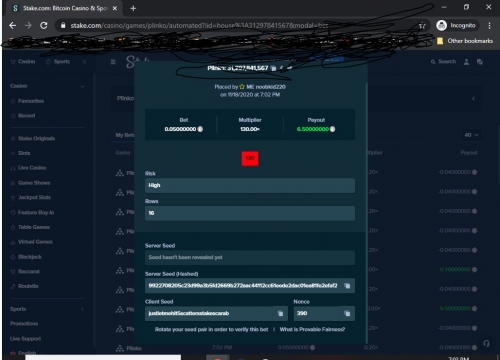
Task: Open the Risk field showing High
Action: 250,185
